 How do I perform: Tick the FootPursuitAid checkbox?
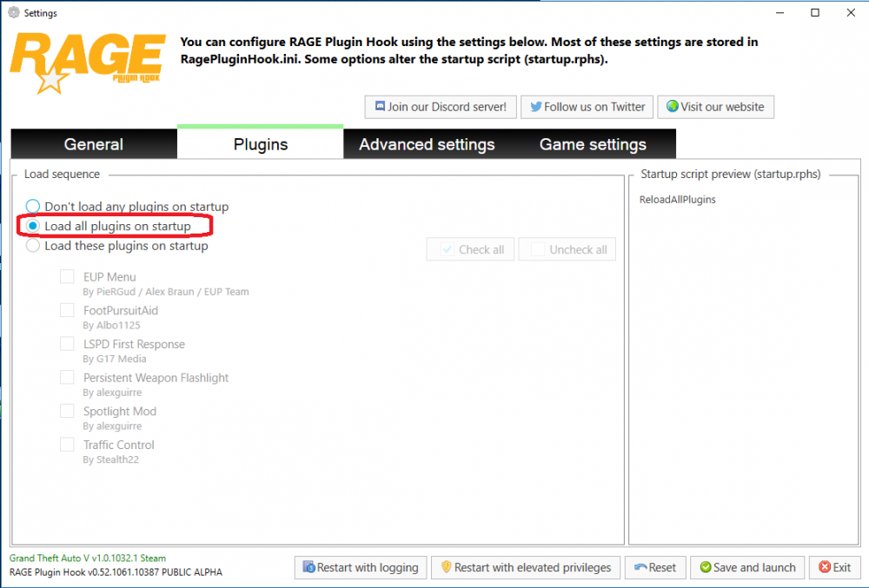click(67, 310)
